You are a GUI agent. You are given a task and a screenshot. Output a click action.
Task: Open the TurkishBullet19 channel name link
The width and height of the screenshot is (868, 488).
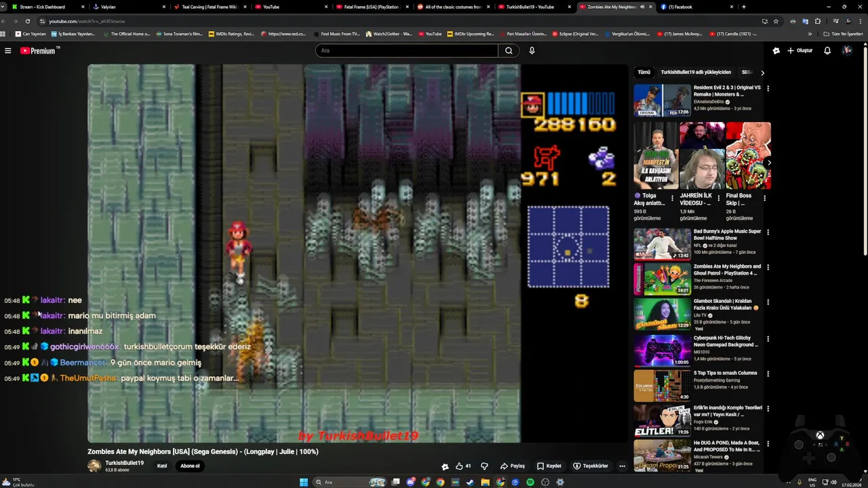(x=124, y=463)
